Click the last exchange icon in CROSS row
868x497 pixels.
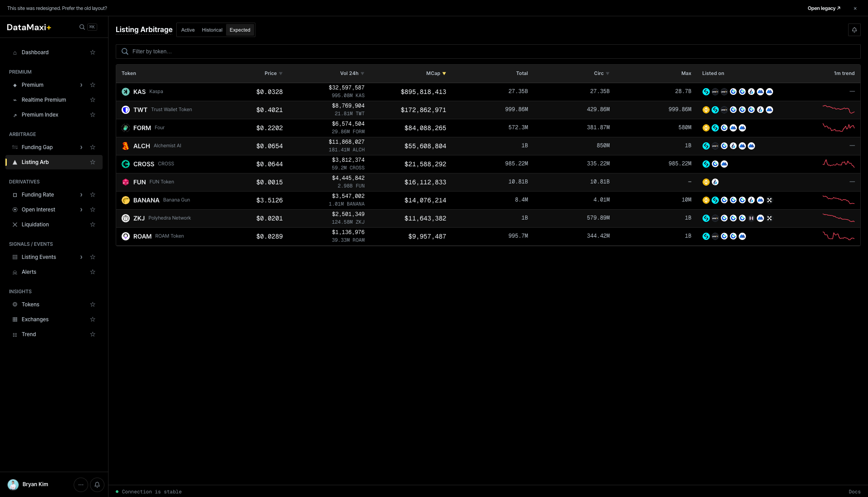724,164
